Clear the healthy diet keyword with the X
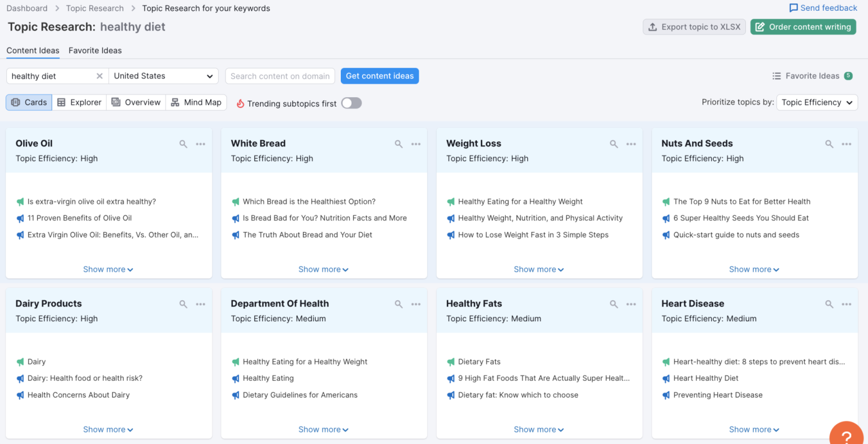The height and width of the screenshot is (444, 868). click(x=99, y=76)
